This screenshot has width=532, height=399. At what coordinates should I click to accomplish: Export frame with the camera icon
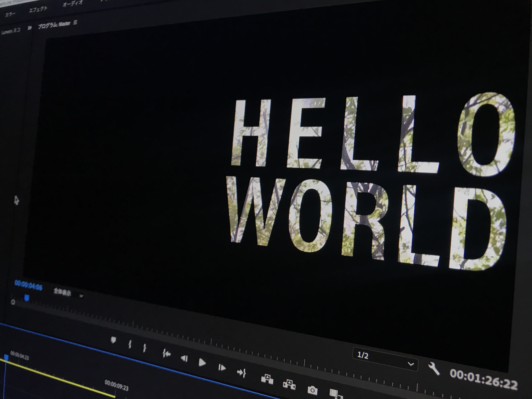(312, 390)
